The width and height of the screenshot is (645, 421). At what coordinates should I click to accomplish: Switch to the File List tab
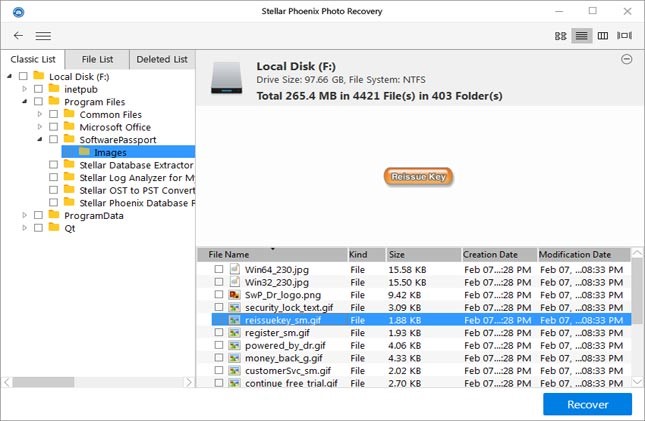pos(97,60)
